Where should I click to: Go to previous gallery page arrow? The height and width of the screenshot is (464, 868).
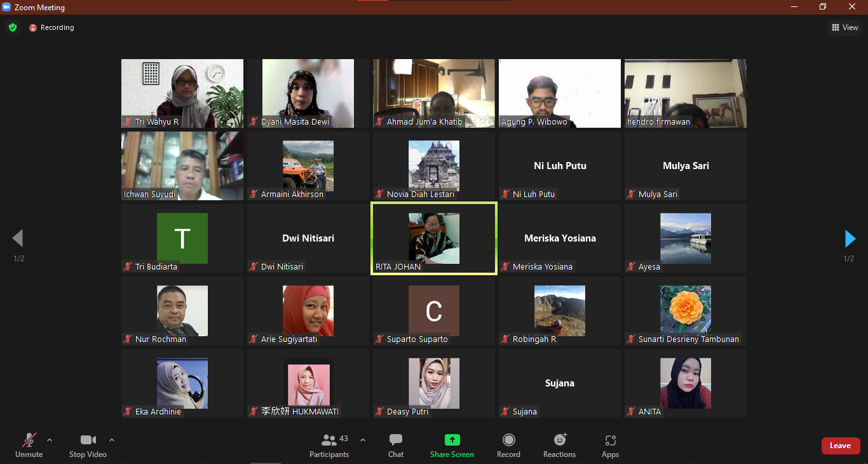[18, 238]
